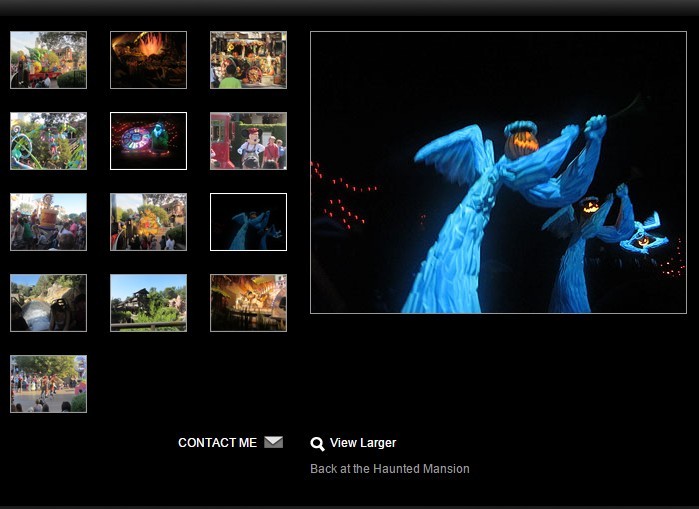Select the street dancers performance thumbnail

point(49,384)
